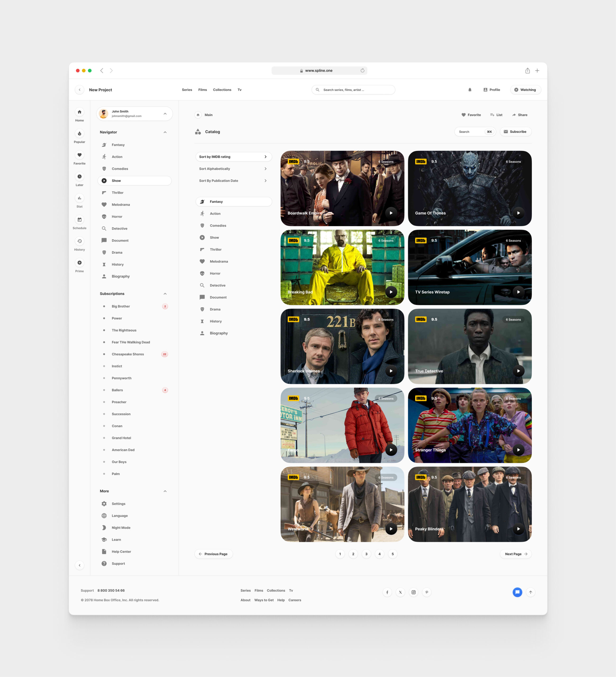Open Pinterest social link
616x677 pixels.
427,592
